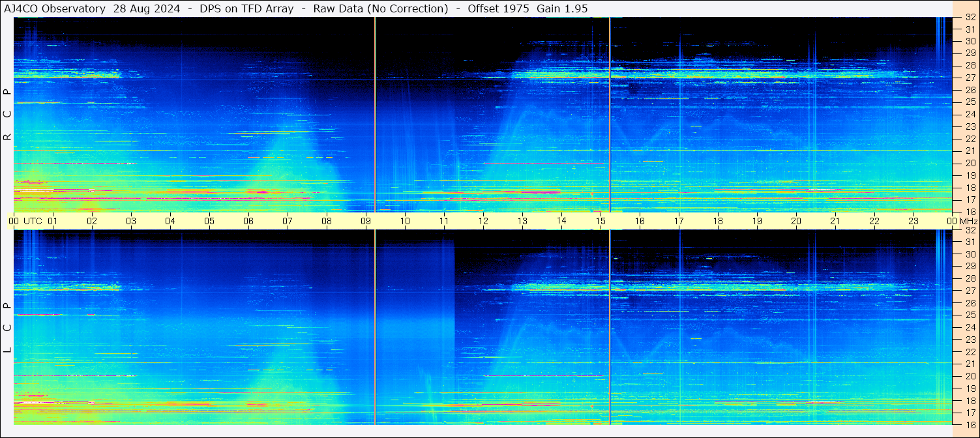Select the "Gain 1.95" value in header

[x=562, y=8]
